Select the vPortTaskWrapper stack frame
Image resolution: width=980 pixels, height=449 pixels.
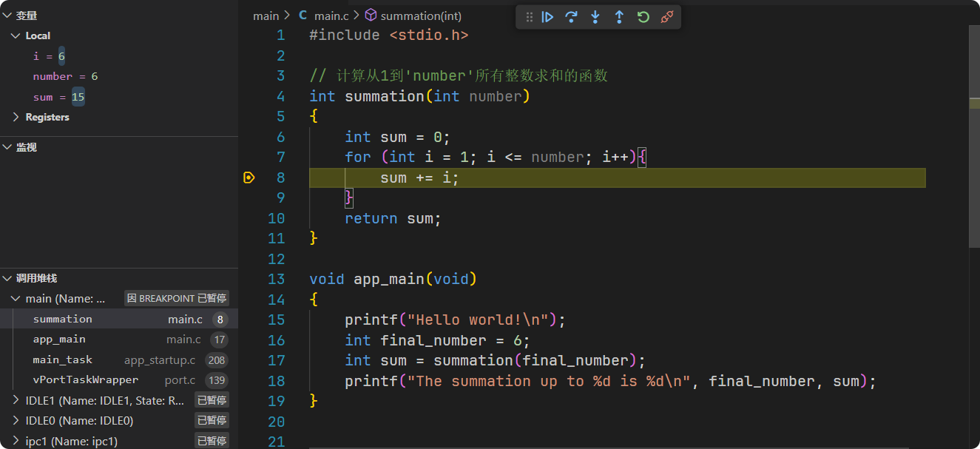[85, 380]
